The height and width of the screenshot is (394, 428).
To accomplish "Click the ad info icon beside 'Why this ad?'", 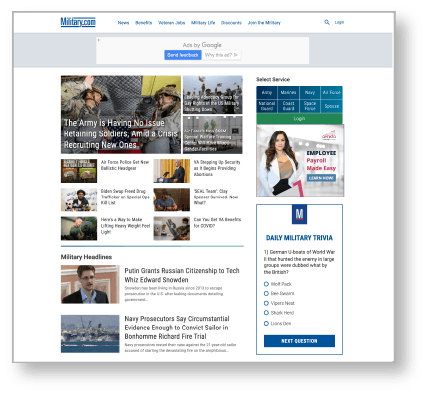I will pos(236,55).
